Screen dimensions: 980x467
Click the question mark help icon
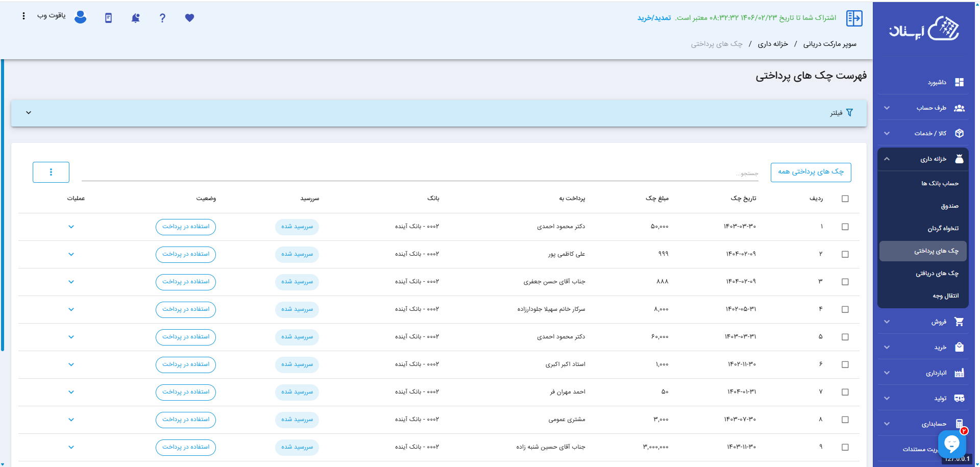pos(162,18)
